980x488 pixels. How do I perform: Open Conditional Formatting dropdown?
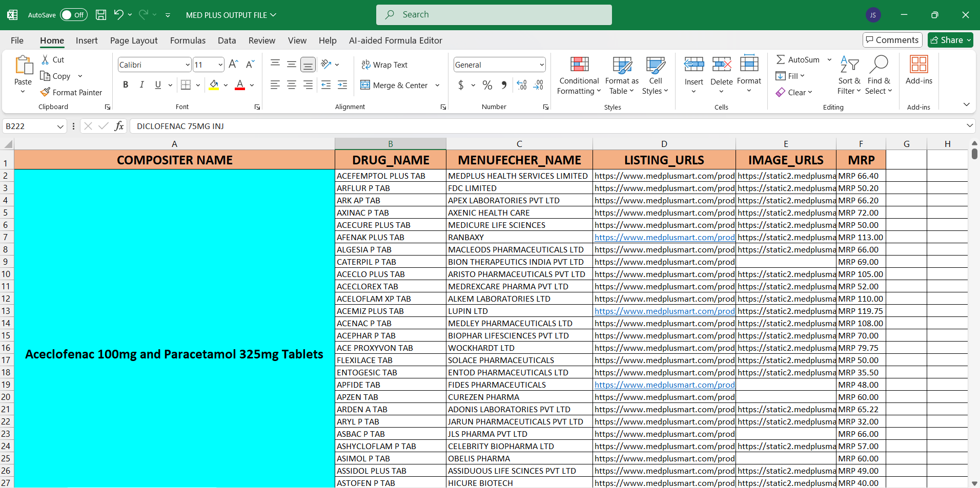[579, 76]
